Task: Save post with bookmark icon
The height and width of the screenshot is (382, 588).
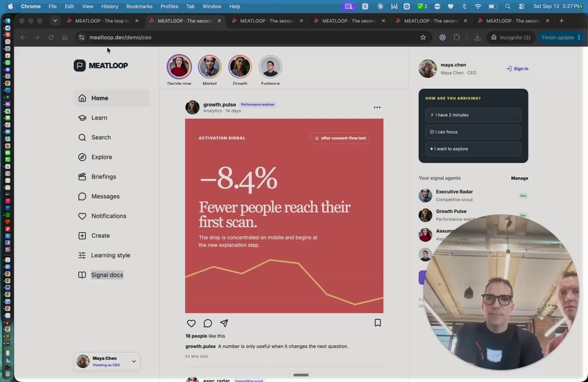Action: (x=378, y=323)
